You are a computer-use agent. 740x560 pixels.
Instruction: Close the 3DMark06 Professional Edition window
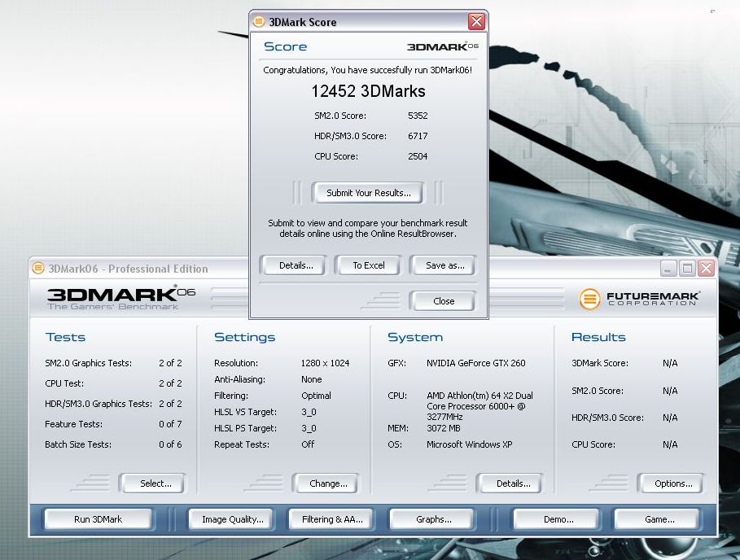pyautogui.click(x=706, y=269)
